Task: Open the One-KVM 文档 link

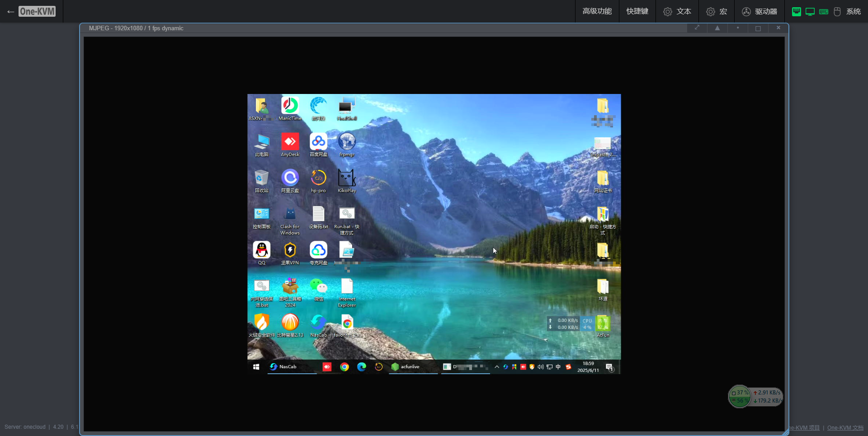Action: point(845,428)
